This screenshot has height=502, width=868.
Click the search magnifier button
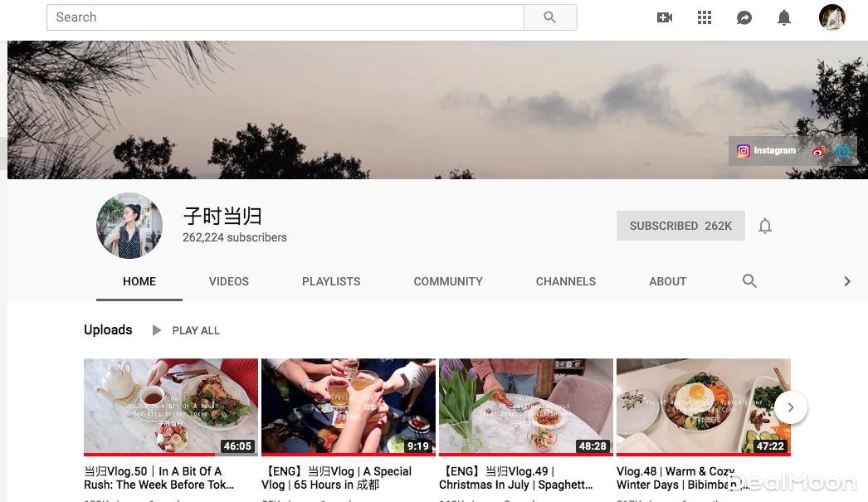(x=550, y=17)
